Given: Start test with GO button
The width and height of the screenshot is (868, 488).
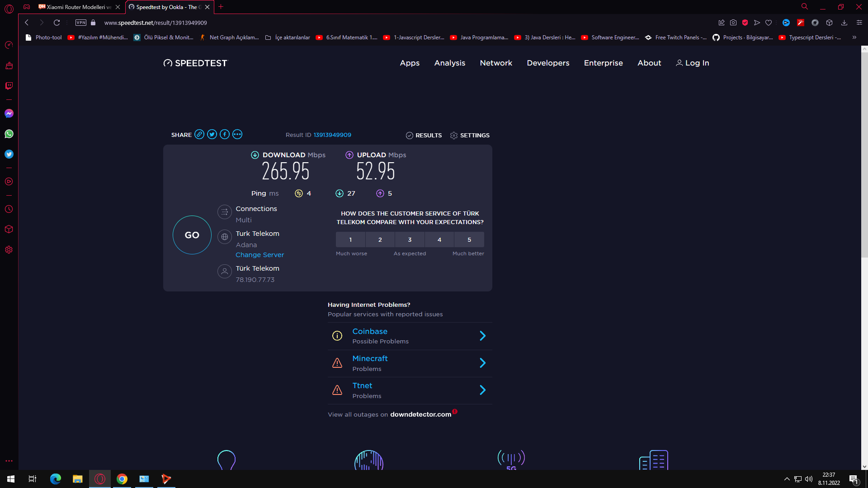Looking at the screenshot, I should click(192, 235).
